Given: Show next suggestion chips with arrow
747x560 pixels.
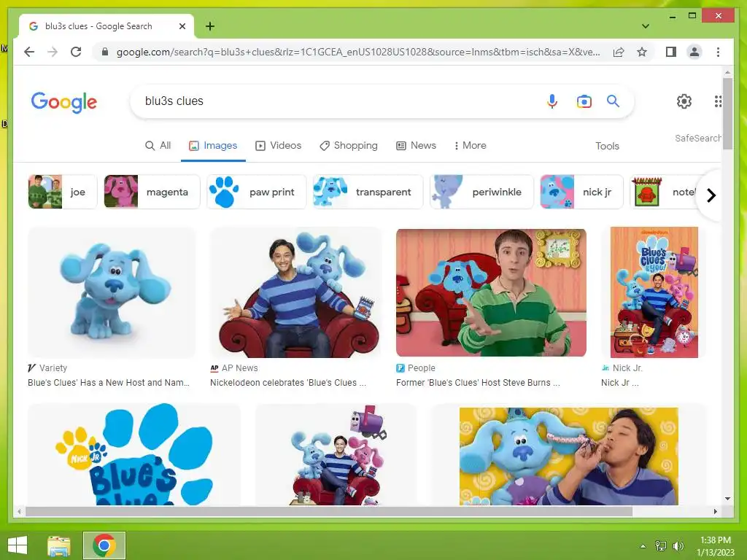Looking at the screenshot, I should click(711, 195).
